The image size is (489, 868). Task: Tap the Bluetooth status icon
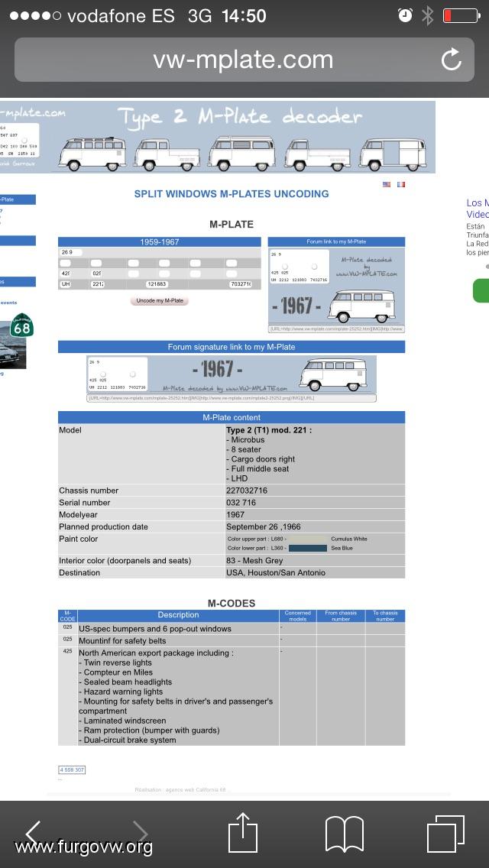click(x=428, y=15)
